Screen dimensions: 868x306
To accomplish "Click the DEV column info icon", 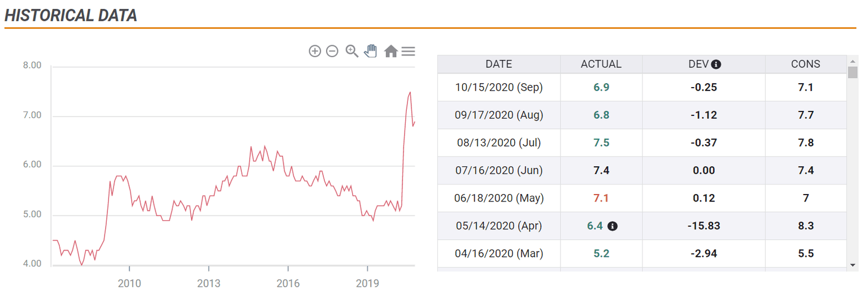I will [716, 64].
